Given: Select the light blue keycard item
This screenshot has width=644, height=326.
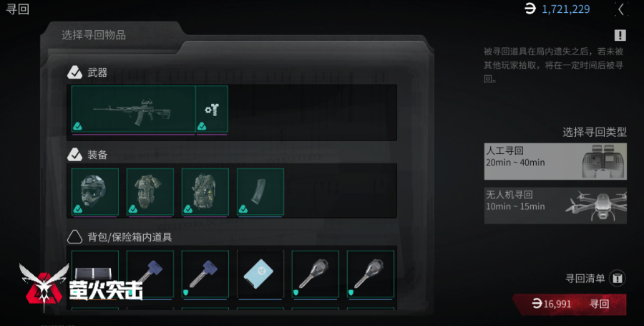Looking at the screenshot, I should pyautogui.click(x=260, y=274).
